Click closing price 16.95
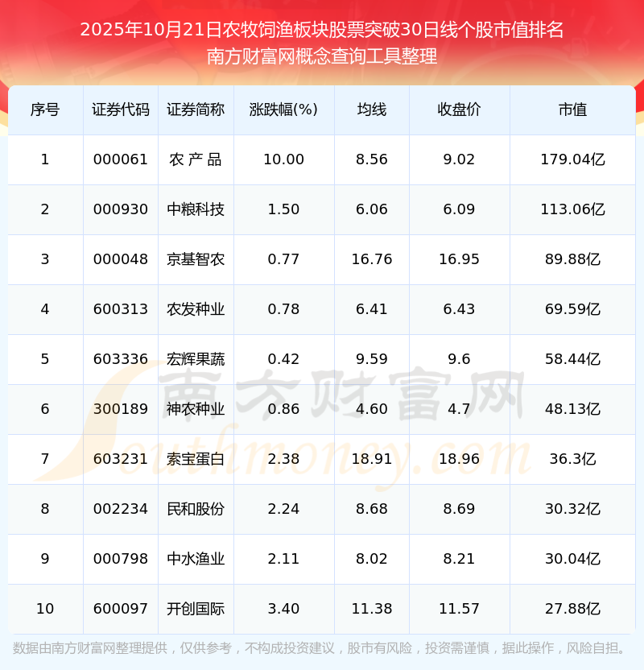The width and height of the screenshot is (644, 670). click(459, 259)
